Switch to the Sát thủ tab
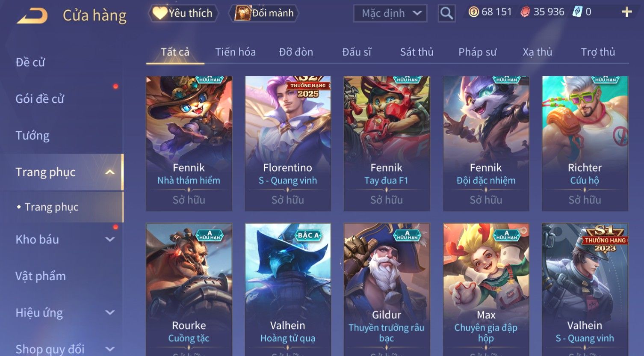Viewport: 644px width, 356px height. click(x=417, y=52)
